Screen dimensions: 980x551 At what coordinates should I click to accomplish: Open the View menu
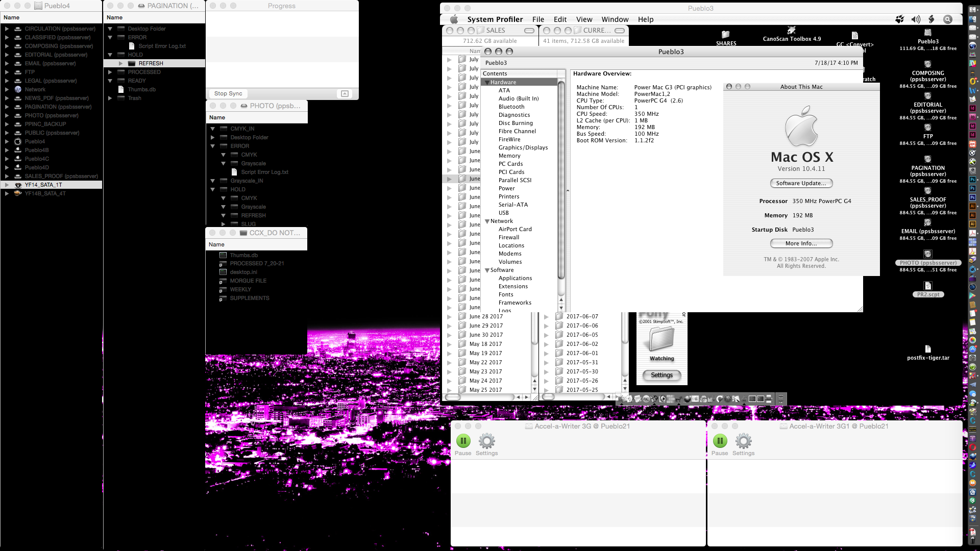click(584, 19)
